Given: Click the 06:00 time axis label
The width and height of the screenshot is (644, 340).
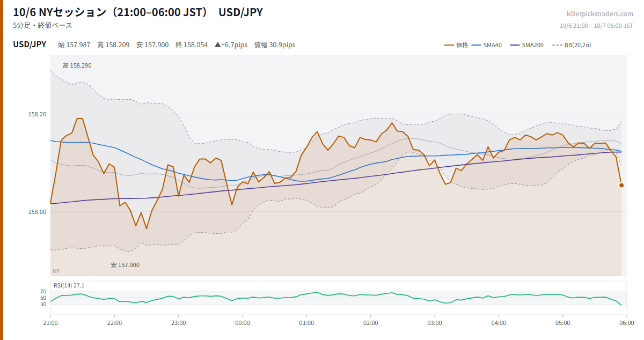Looking at the screenshot, I should (x=626, y=323).
